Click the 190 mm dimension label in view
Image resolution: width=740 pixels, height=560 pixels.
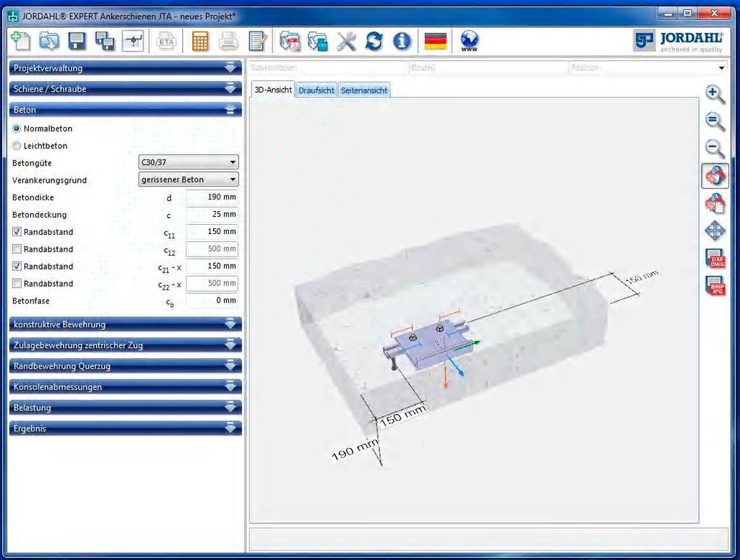click(x=355, y=449)
